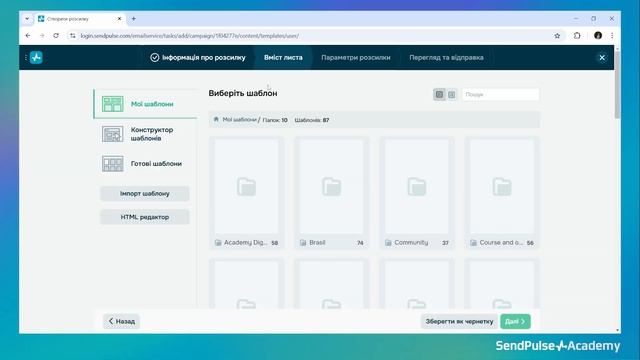640x360 pixels.
Task: Close the campaign wizard with X
Action: [602, 58]
